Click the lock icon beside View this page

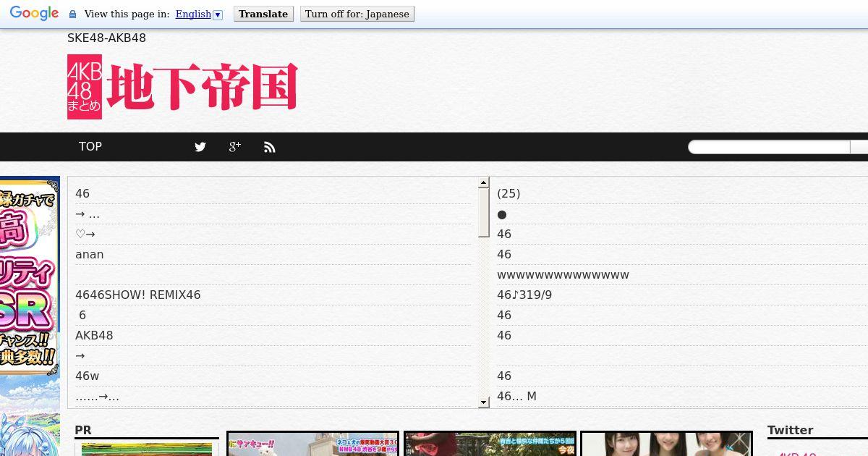(72, 14)
